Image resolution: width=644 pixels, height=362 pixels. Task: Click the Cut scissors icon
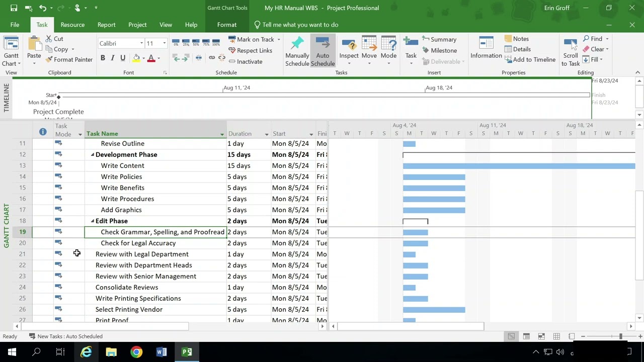click(x=49, y=39)
